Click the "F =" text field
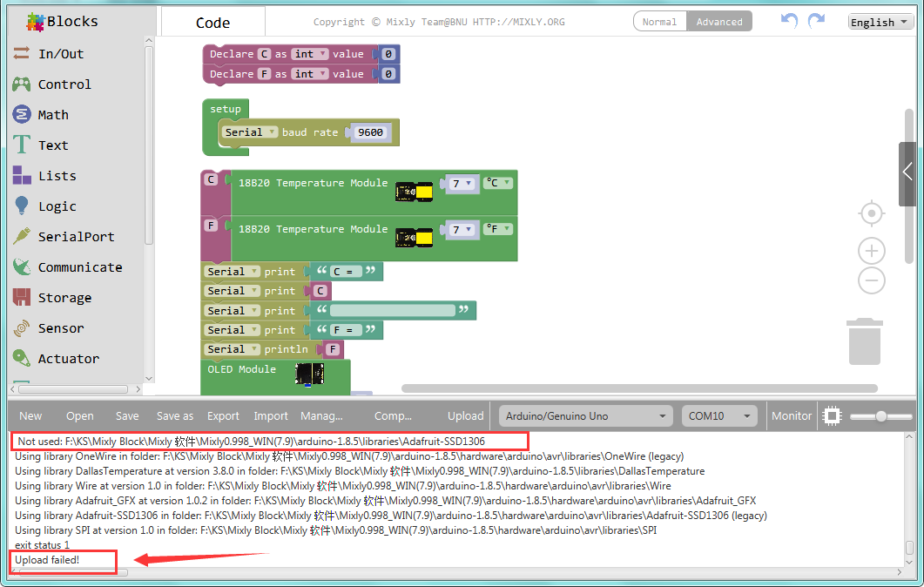 point(346,330)
